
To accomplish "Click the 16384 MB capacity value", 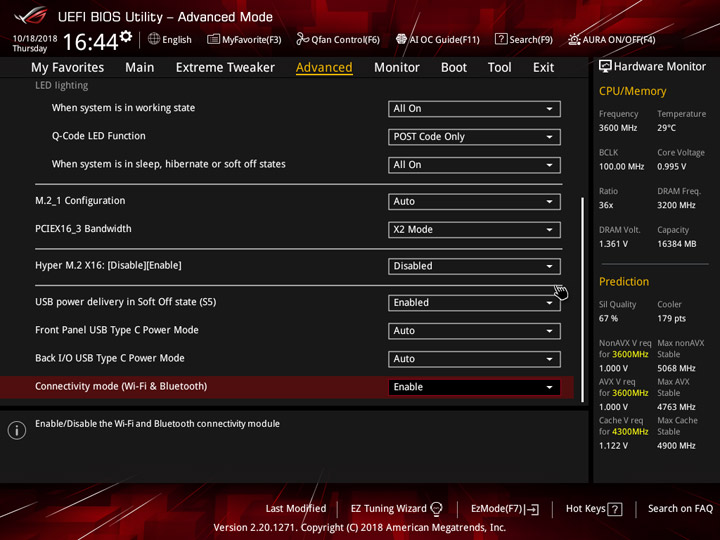I will [x=676, y=244].
